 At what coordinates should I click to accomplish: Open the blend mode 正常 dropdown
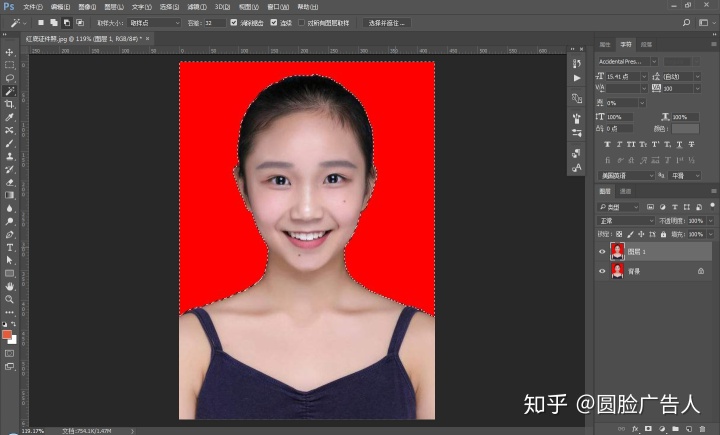(x=626, y=221)
